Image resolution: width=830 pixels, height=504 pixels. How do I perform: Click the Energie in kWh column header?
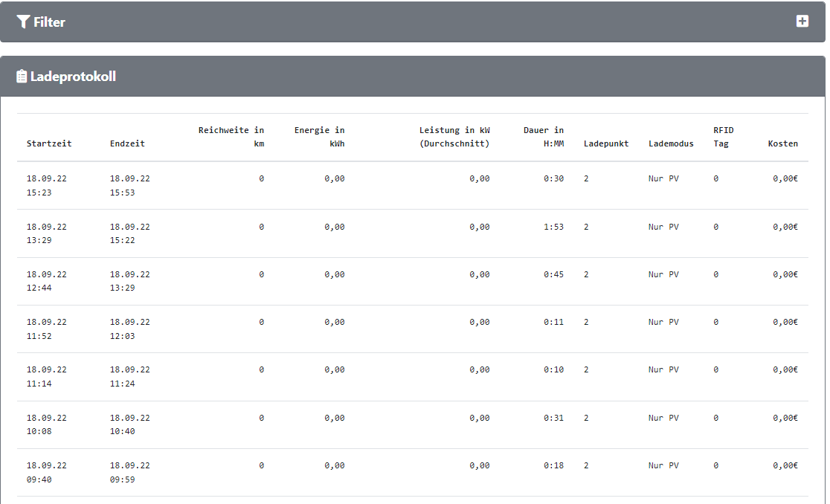pyautogui.click(x=319, y=137)
